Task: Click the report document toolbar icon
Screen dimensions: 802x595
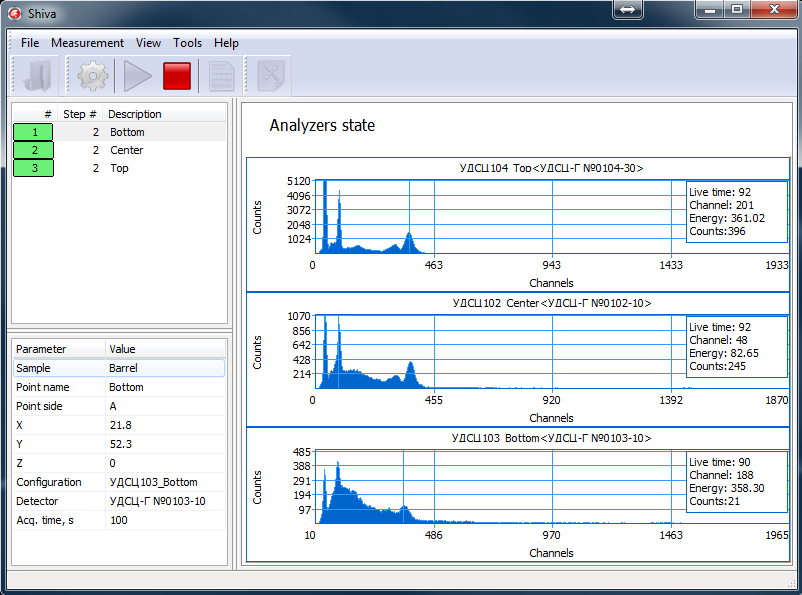Action: pyautogui.click(x=221, y=76)
